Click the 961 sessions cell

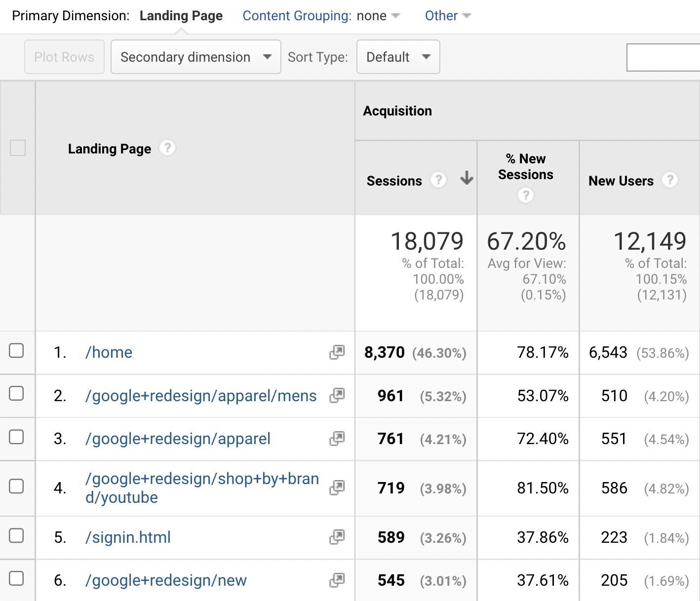pyautogui.click(x=390, y=396)
